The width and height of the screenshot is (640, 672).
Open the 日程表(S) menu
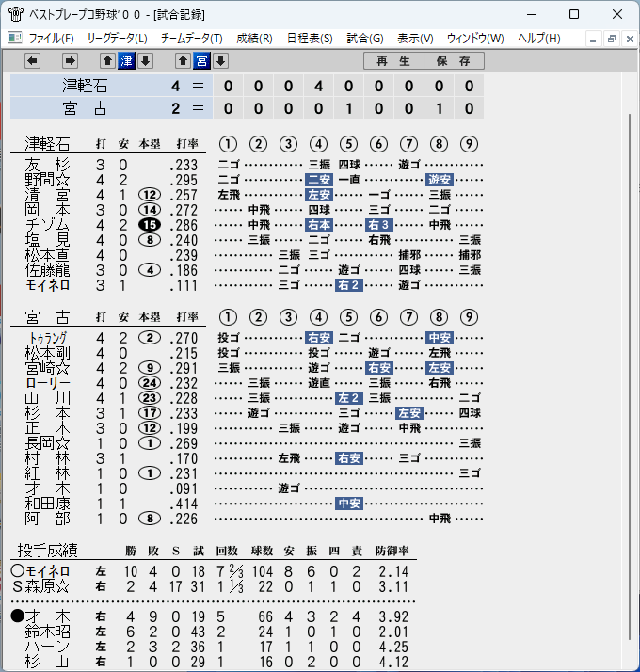tap(310, 39)
